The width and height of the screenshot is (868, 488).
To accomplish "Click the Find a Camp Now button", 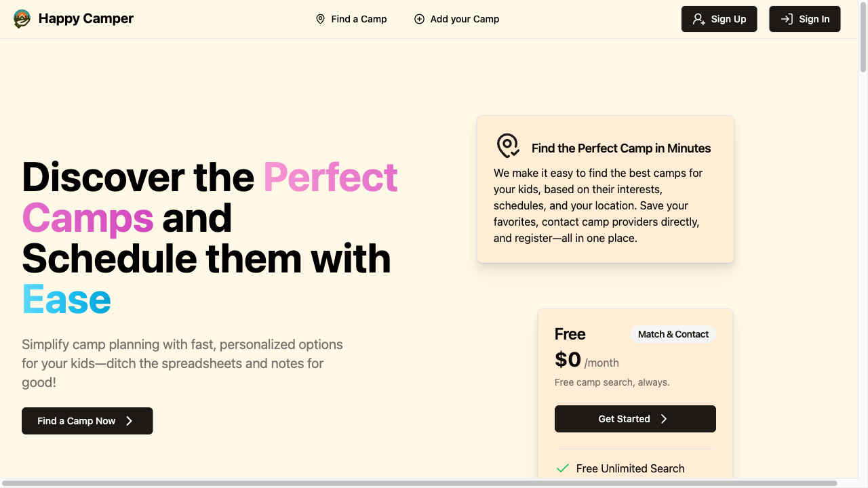I will coord(87,421).
